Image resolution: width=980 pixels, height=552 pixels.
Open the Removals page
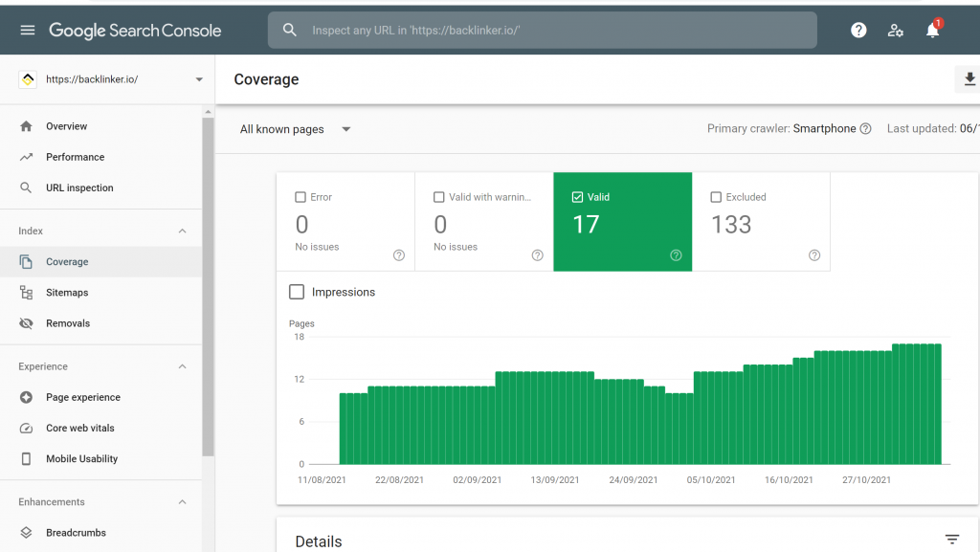click(68, 322)
